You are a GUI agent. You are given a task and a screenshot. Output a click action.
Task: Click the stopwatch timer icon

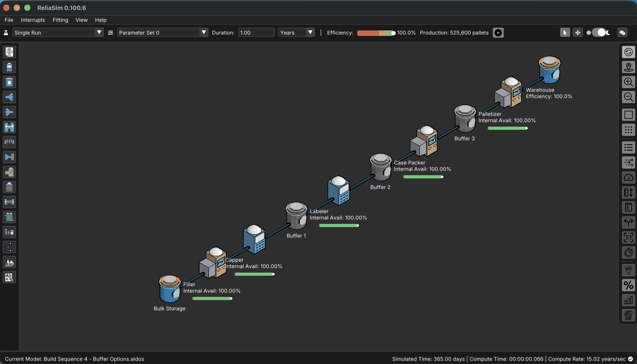[x=629, y=252]
